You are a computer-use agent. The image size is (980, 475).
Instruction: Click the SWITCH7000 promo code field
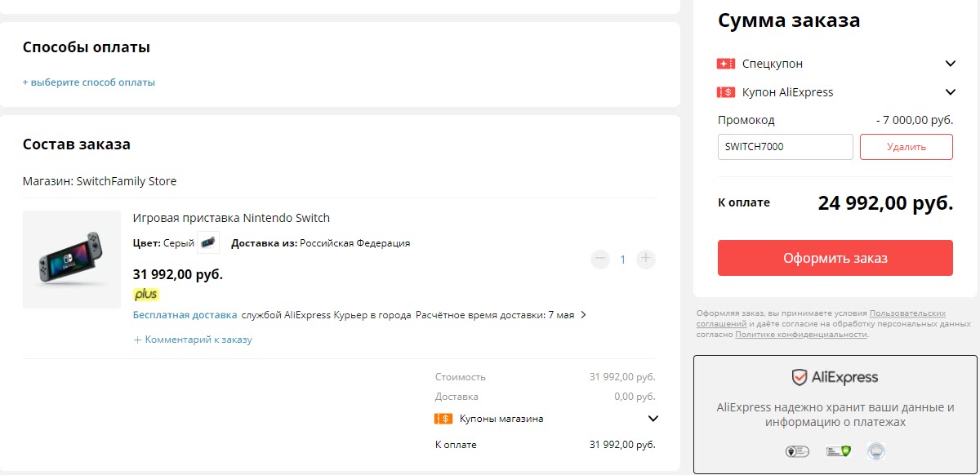pos(784,147)
